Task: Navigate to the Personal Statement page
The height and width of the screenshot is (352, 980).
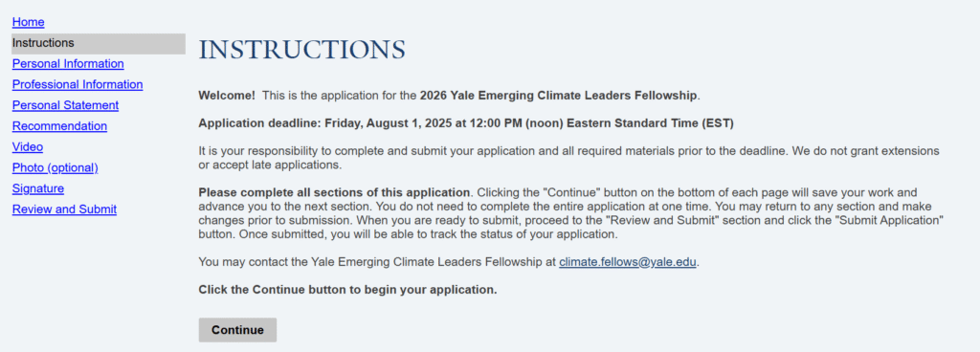Action: [x=66, y=105]
